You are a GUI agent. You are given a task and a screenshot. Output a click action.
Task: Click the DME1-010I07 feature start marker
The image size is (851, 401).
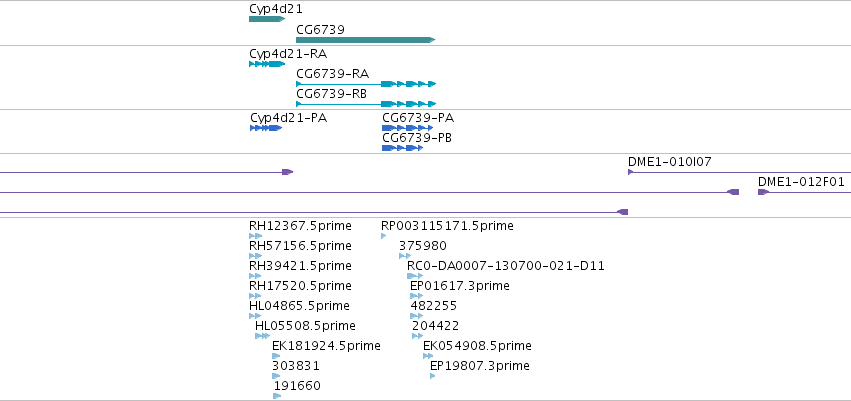click(x=631, y=172)
